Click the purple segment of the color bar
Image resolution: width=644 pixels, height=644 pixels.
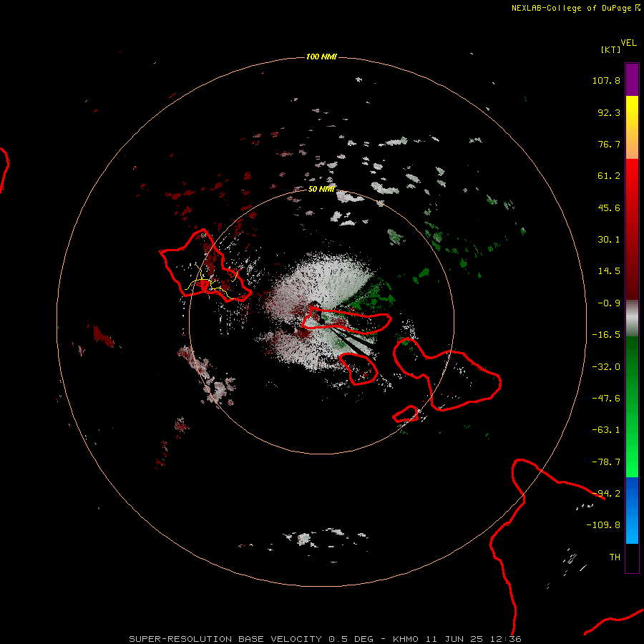pyautogui.click(x=632, y=79)
